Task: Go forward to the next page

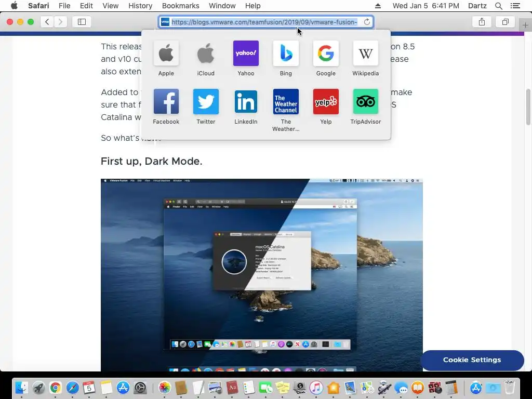Action: pyautogui.click(x=60, y=22)
